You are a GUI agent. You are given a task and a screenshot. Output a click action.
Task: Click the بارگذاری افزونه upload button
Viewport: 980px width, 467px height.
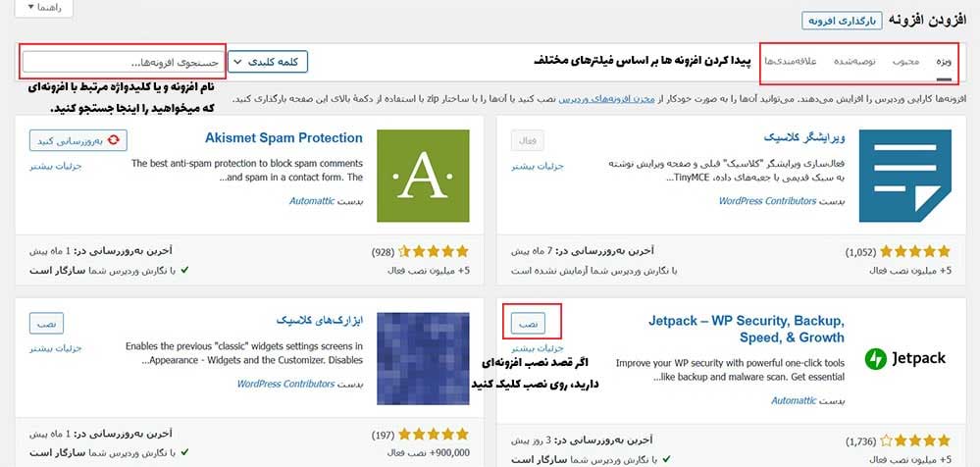click(842, 21)
